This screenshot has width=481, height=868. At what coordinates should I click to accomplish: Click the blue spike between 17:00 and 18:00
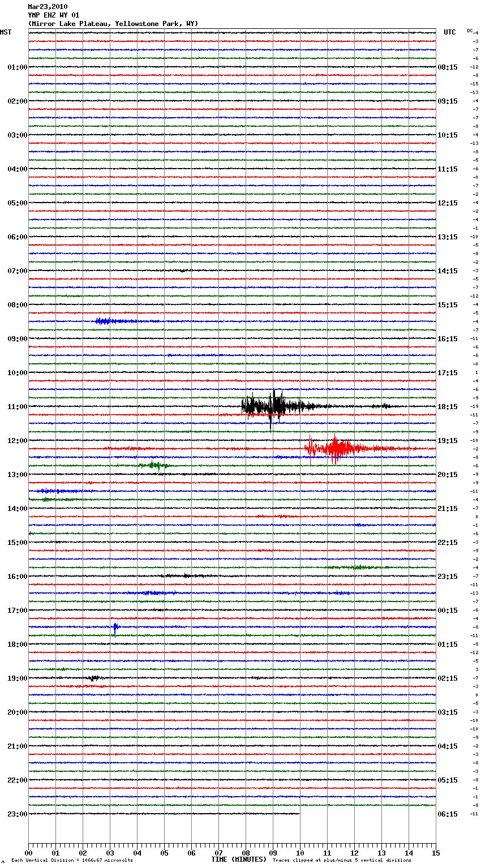(x=115, y=628)
